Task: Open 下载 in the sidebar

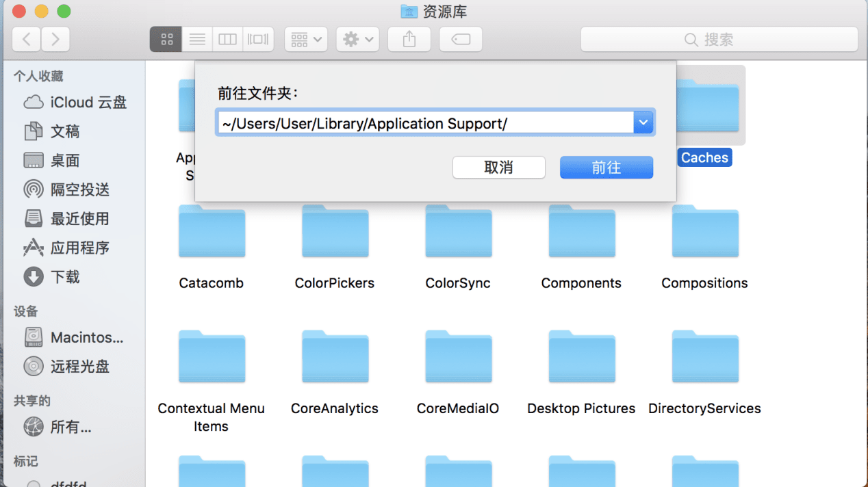Action: click(52, 277)
